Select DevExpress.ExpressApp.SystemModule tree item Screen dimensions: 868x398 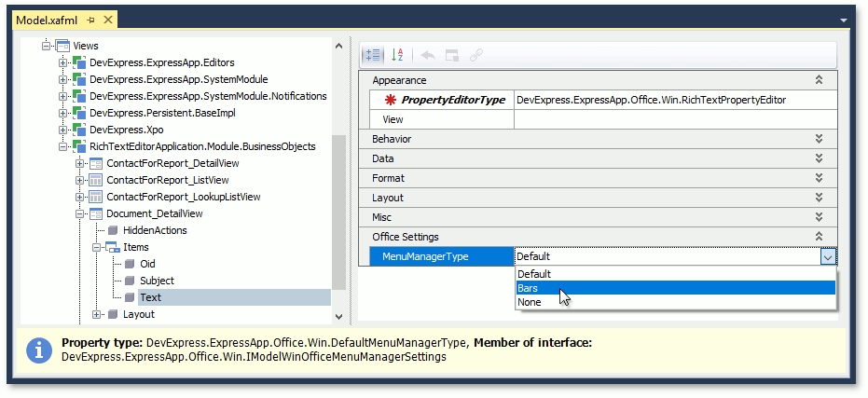coord(179,79)
